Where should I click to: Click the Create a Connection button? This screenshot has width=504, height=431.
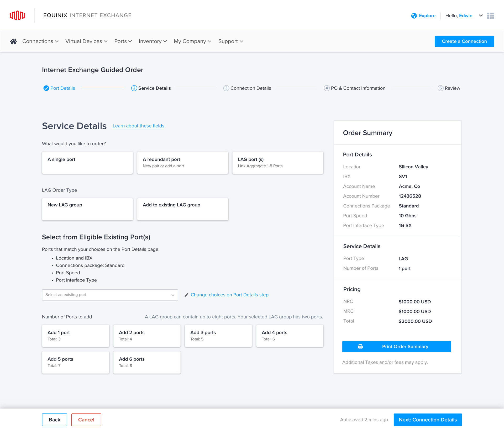click(464, 41)
